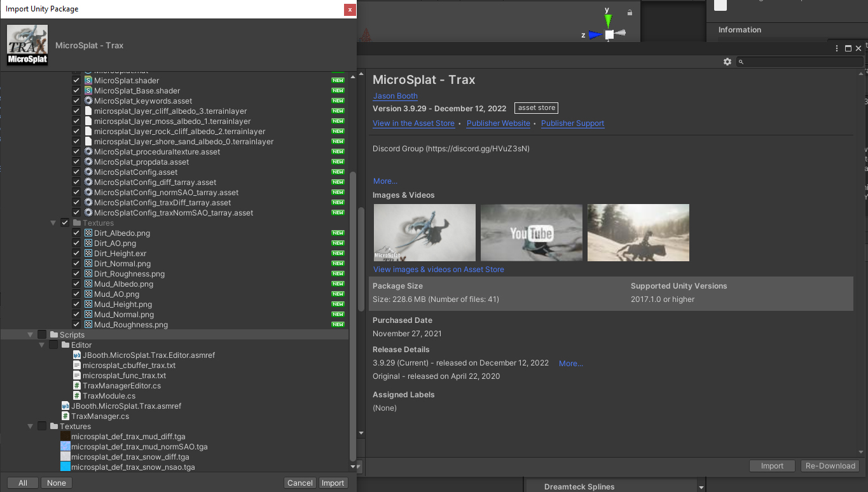Viewport: 868px width, 492px height.
Task: Click the lock icon near scene gizmo
Action: pyautogui.click(x=630, y=12)
